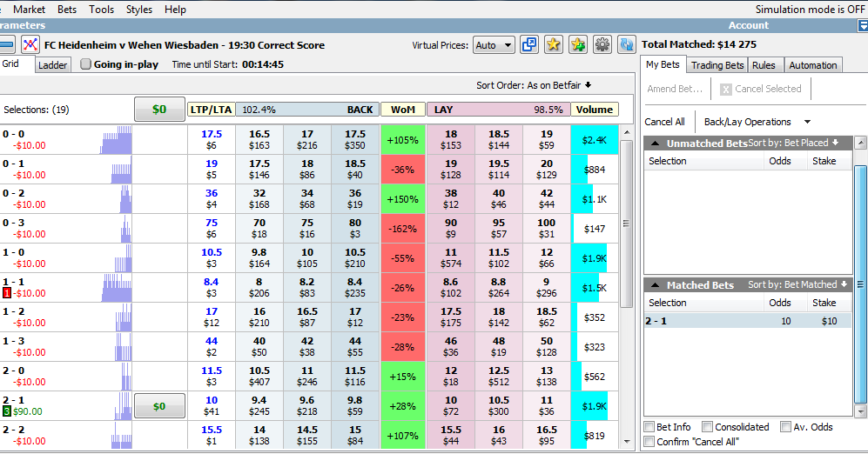Click the bets panel scrollbar down arrow

(861, 411)
